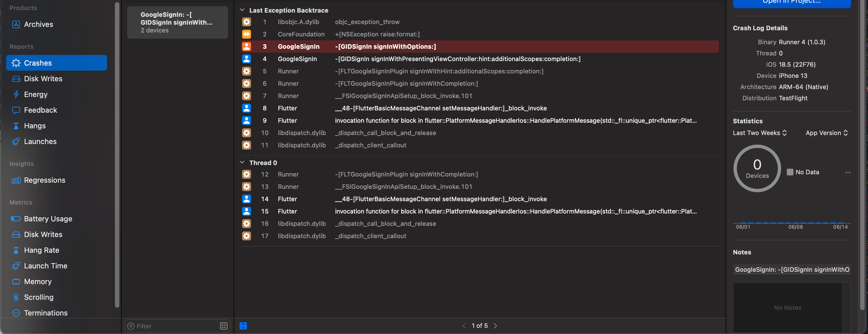The image size is (868, 334).
Task: Select Disk Writes under Reports
Action: coord(43,78)
